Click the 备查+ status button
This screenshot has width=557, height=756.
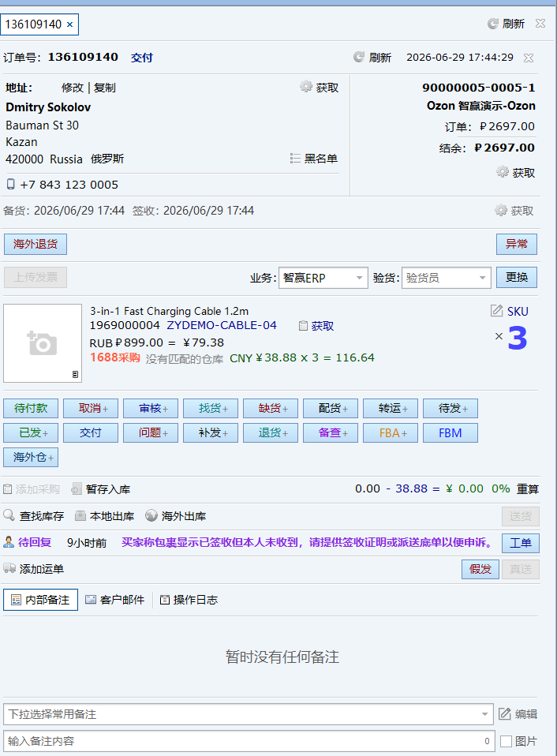331,433
